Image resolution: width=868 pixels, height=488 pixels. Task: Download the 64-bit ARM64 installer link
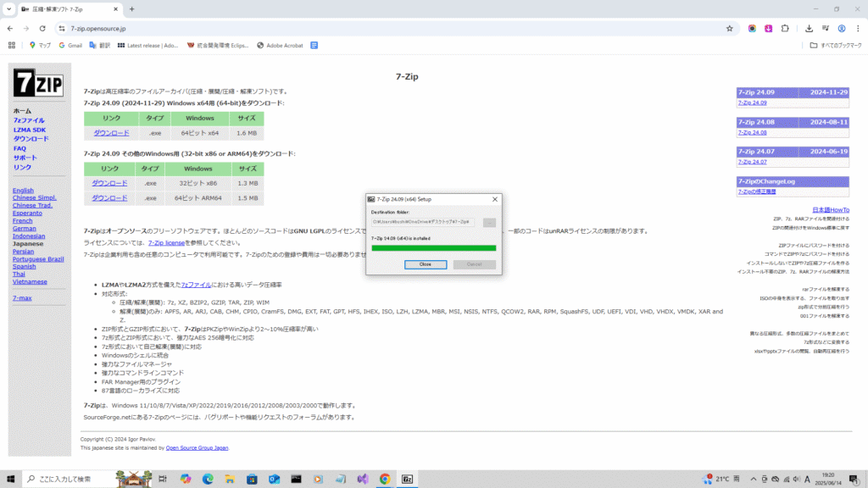(109, 198)
